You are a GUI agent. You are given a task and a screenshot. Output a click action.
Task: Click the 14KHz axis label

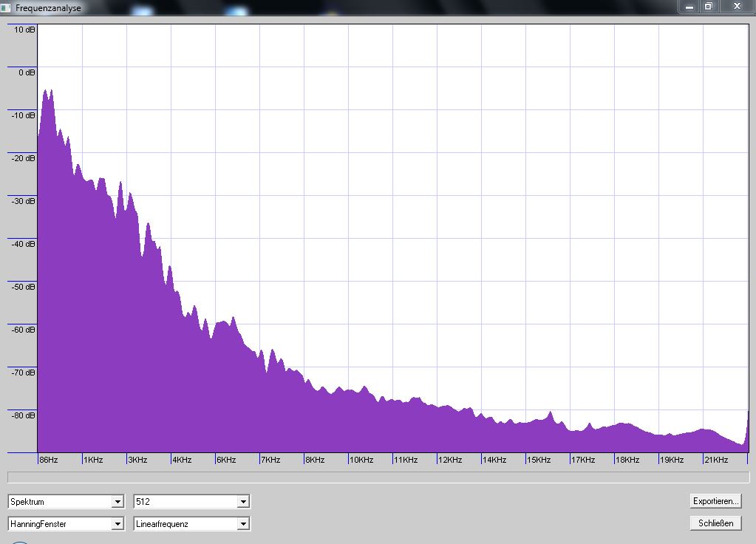(494, 460)
